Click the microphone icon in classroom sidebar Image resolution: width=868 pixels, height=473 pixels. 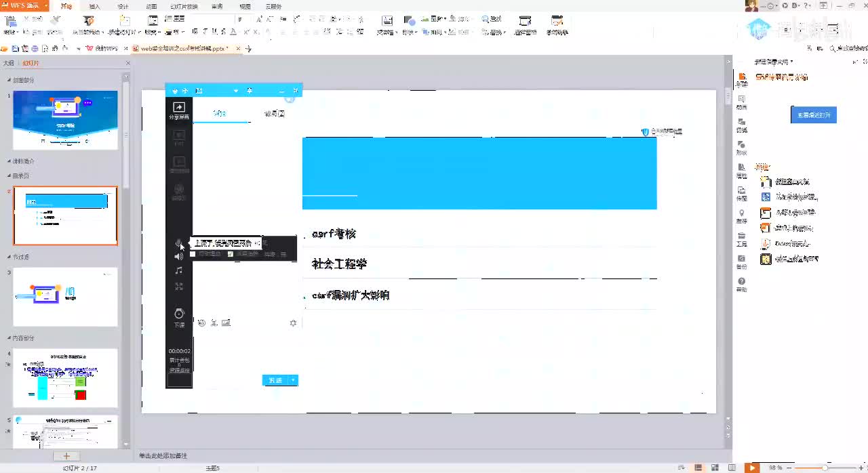coord(179,243)
